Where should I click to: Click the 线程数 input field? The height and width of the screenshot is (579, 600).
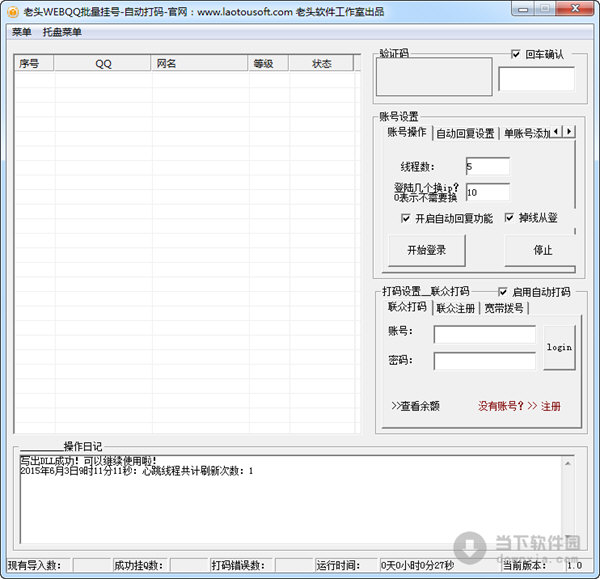487,166
